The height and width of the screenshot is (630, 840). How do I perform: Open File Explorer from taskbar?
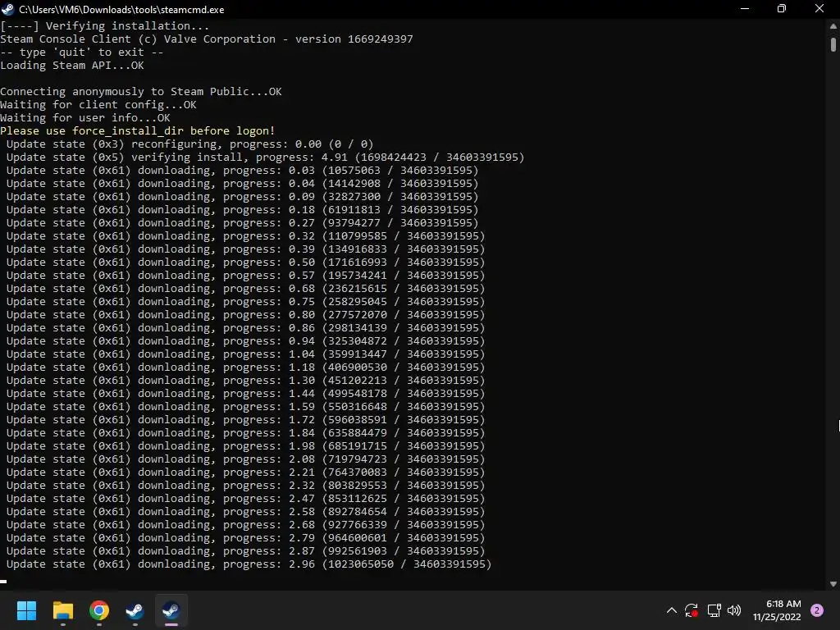pyautogui.click(x=62, y=610)
